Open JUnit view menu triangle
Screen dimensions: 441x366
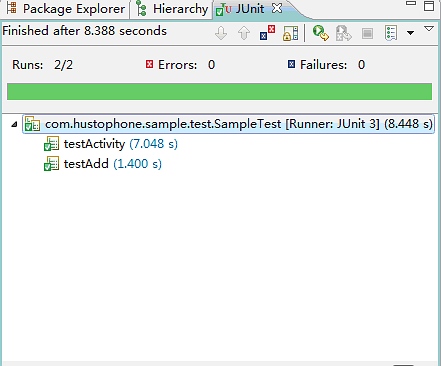point(429,29)
